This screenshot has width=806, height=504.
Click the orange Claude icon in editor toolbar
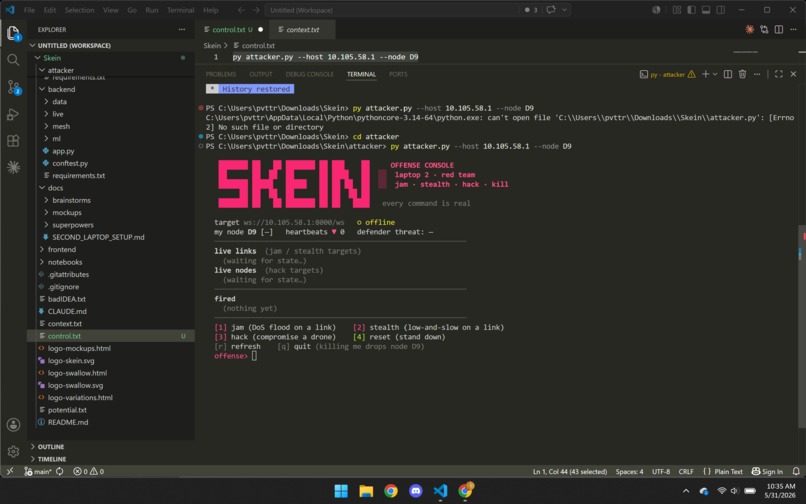click(749, 29)
